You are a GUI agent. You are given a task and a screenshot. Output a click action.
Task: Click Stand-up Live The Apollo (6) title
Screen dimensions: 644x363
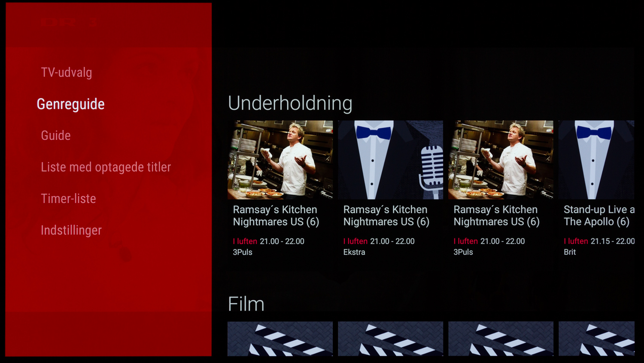(x=599, y=215)
